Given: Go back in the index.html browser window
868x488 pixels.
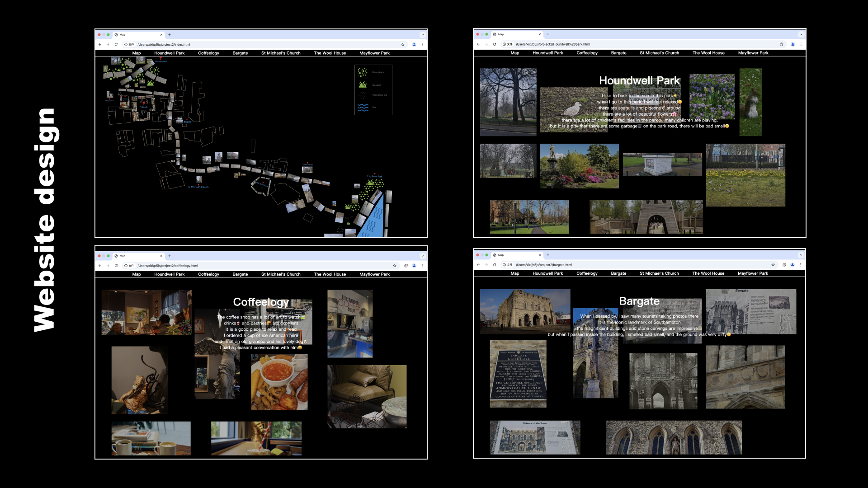Looking at the screenshot, I should click(100, 45).
